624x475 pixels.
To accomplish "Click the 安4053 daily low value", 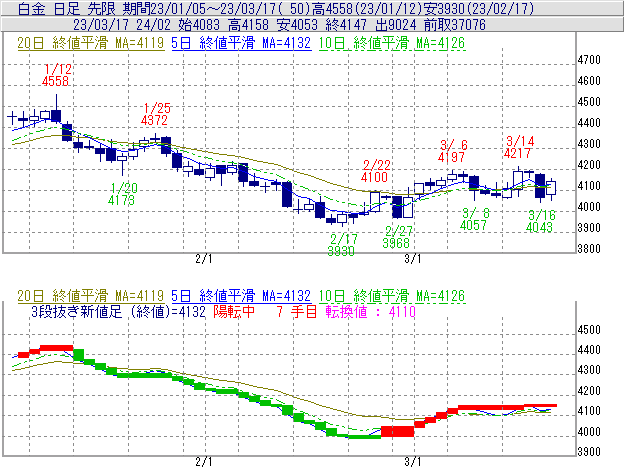I will pos(297,25).
